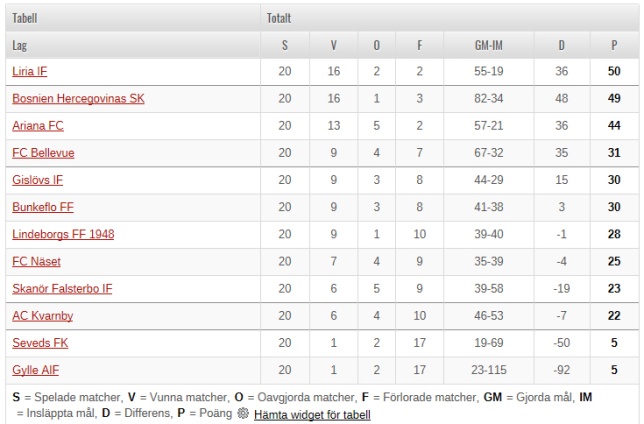
Task: Open Bunkeflo FF team page
Action: click(43, 207)
